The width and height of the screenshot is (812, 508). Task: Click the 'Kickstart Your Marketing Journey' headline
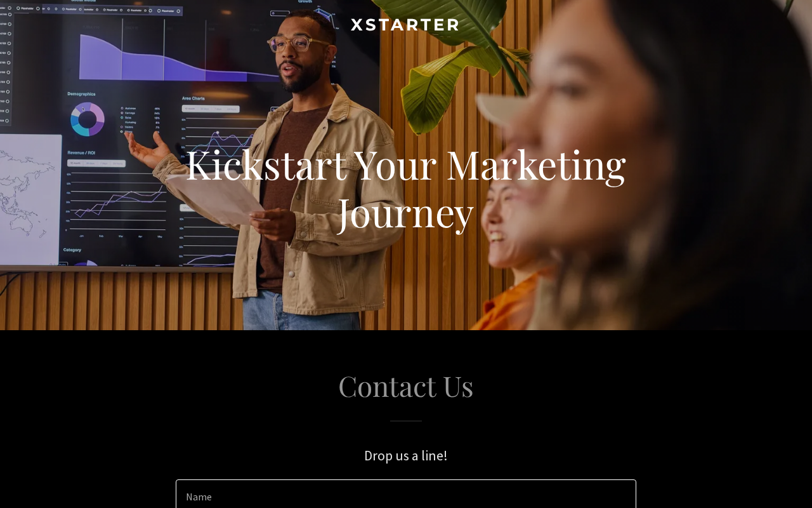point(406,188)
